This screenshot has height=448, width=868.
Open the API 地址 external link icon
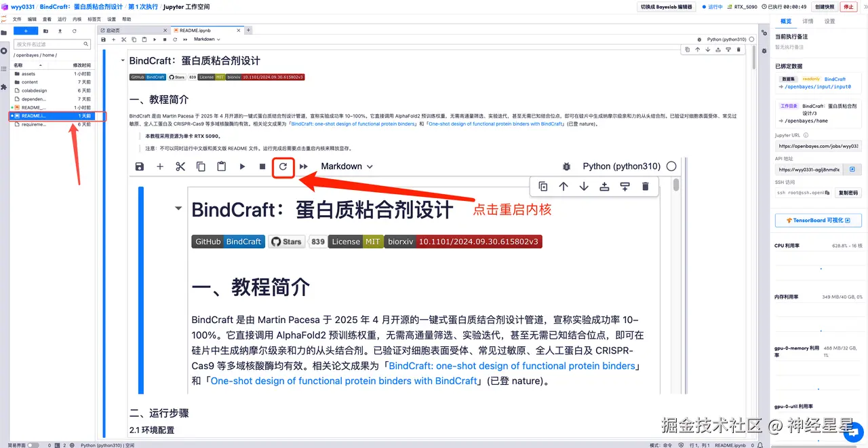852,170
